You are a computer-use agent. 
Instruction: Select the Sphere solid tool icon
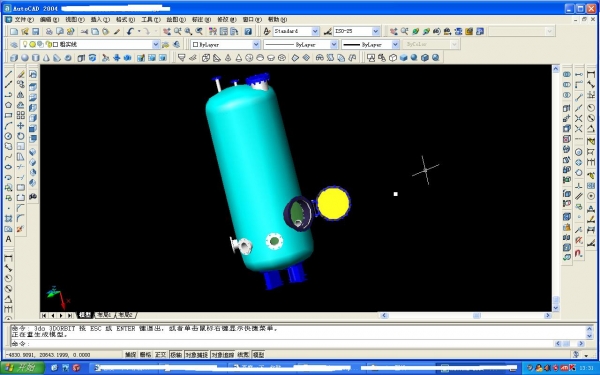click(24, 58)
